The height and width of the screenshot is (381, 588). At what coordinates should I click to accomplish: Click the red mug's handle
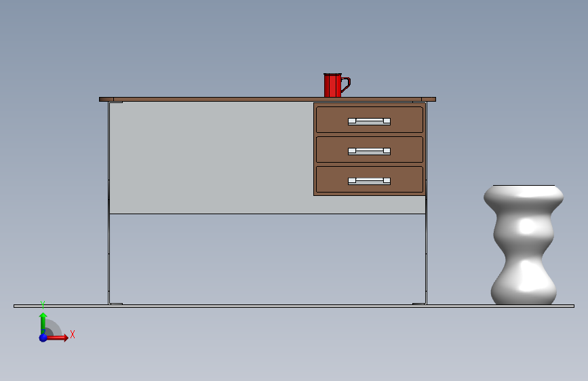pos(346,84)
